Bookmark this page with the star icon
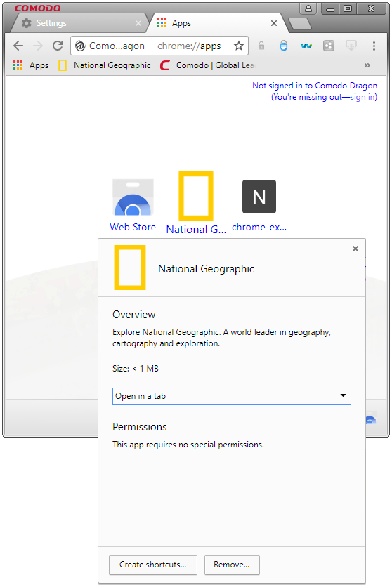Viewport: 392px width, 585px height. (x=239, y=46)
